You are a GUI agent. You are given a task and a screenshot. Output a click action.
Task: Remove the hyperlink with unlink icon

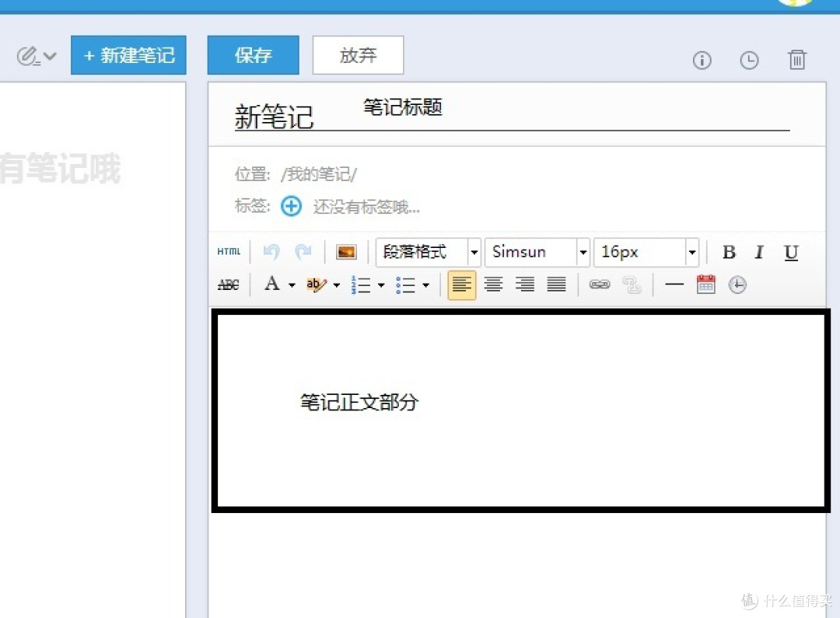tap(632, 285)
